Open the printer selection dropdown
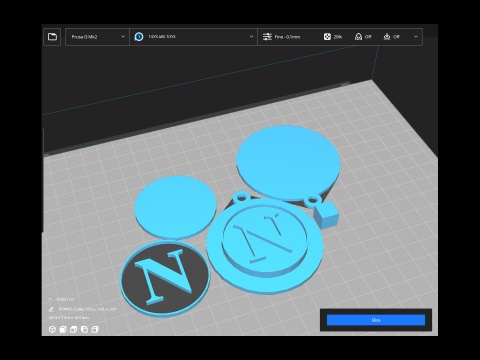The image size is (480, 360). click(97, 37)
